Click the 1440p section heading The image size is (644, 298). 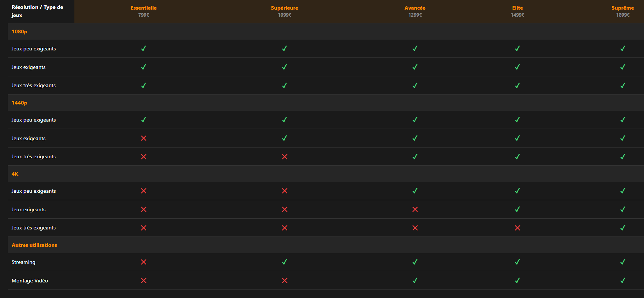point(19,103)
